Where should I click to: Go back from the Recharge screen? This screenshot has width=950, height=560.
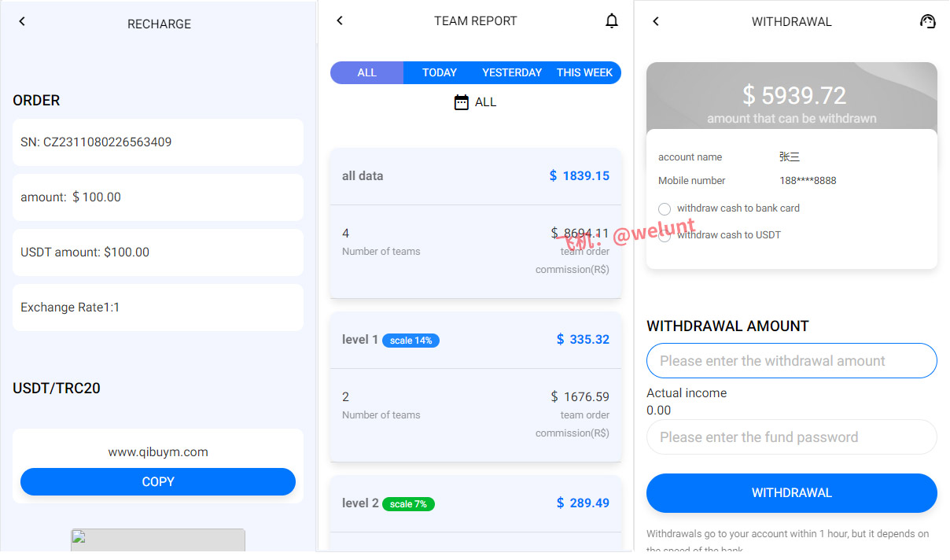pyautogui.click(x=22, y=22)
